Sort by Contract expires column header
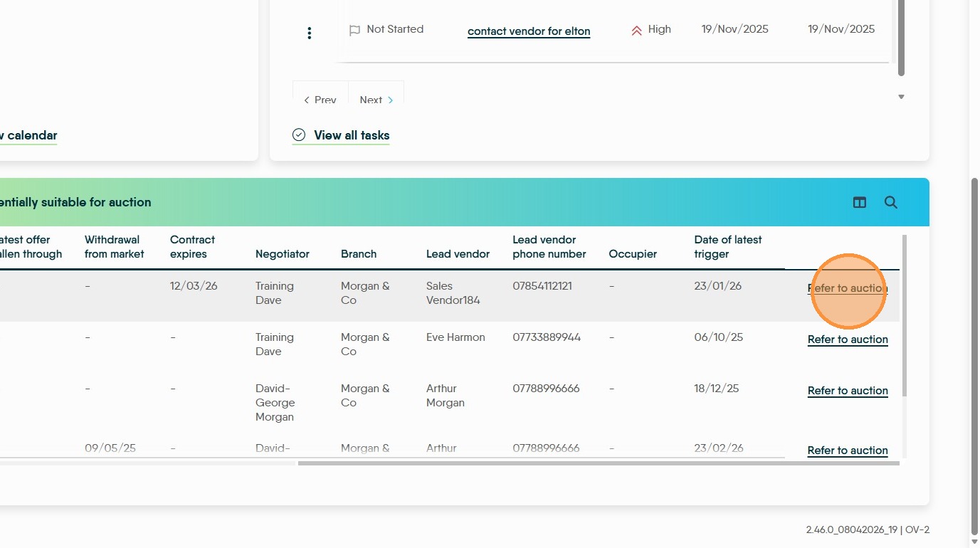The height and width of the screenshot is (548, 980). click(x=192, y=247)
